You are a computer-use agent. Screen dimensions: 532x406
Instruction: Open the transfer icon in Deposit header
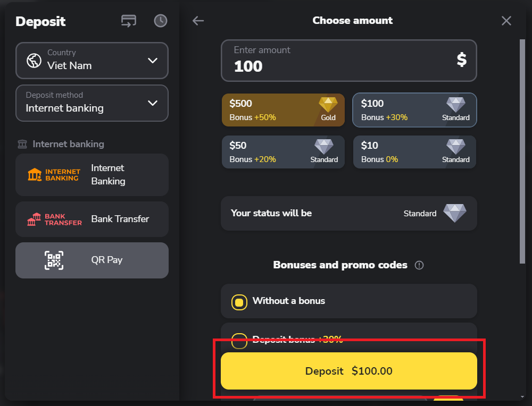[129, 21]
